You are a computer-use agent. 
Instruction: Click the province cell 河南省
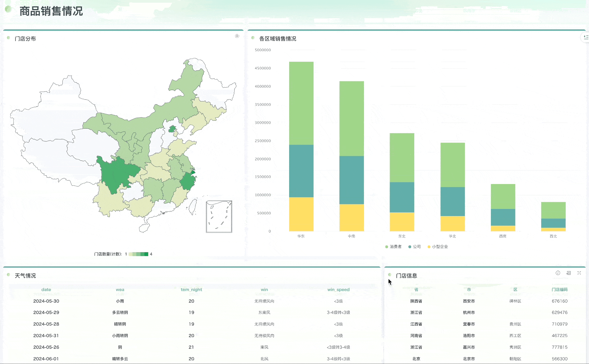pos(416,336)
